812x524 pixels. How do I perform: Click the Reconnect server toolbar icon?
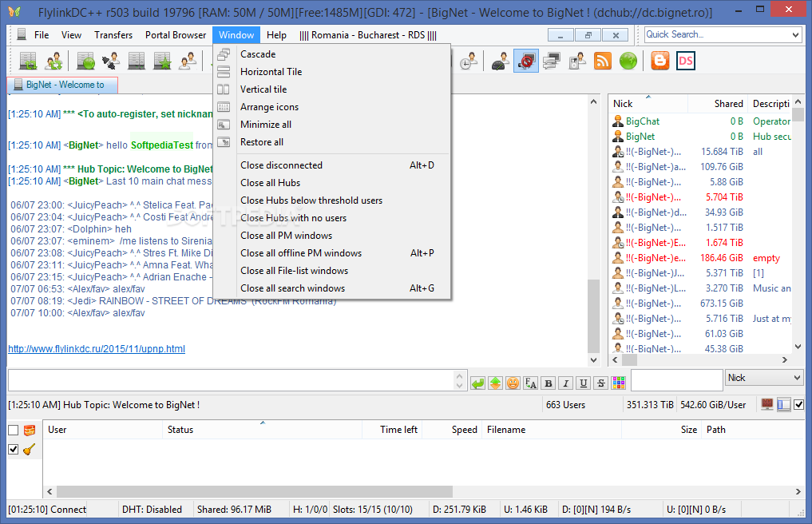point(28,62)
